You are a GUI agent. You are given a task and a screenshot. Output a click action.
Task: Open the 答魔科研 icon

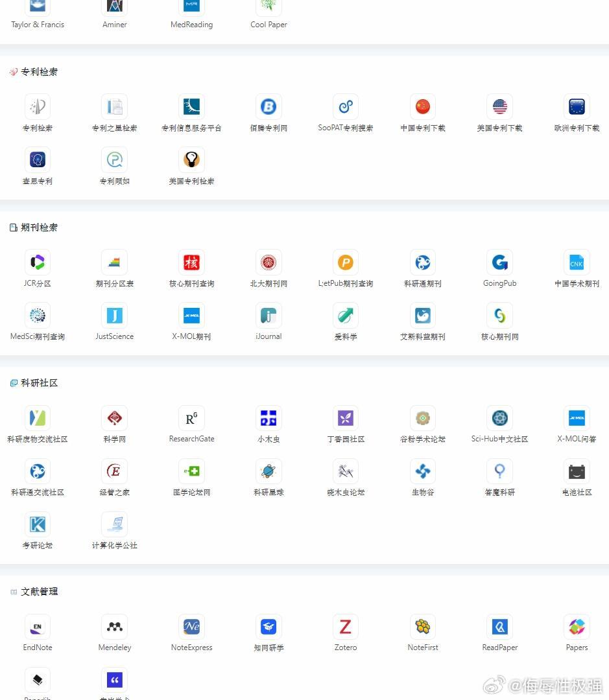click(500, 471)
